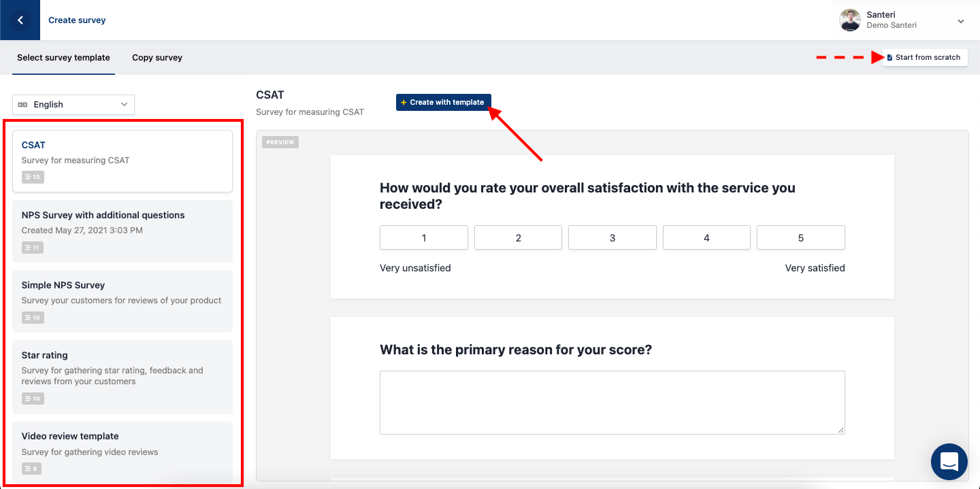The height and width of the screenshot is (489, 980).
Task: Open the chat support widget
Action: pyautogui.click(x=949, y=461)
